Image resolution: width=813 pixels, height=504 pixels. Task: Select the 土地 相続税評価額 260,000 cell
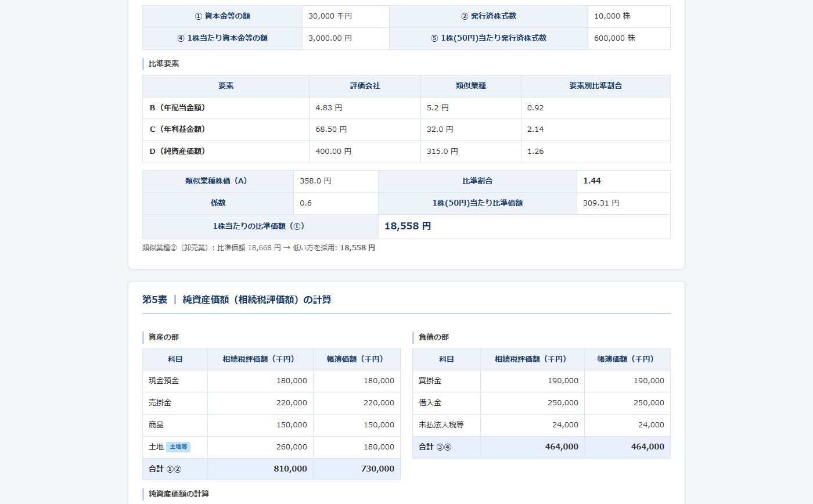(260, 447)
